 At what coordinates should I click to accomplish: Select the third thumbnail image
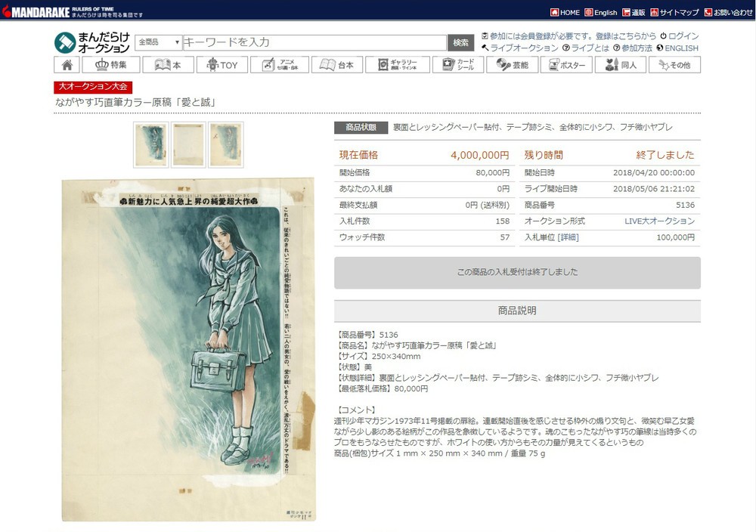pos(226,144)
